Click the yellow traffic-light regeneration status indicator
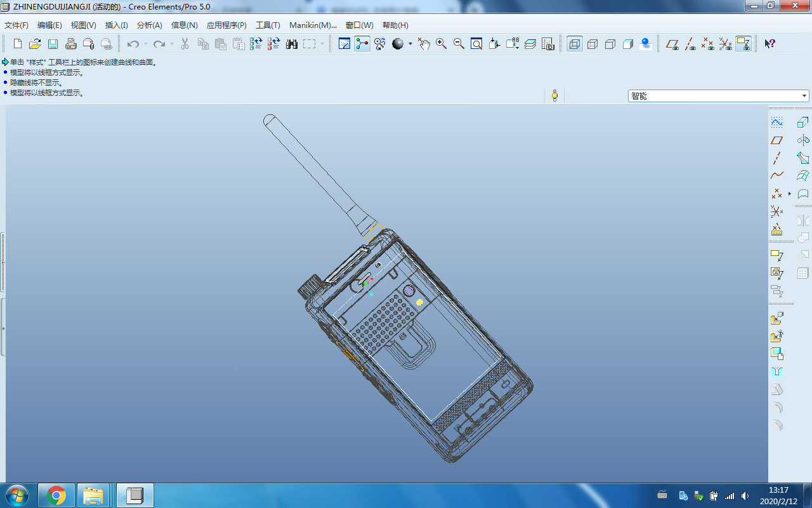The image size is (812, 508). pos(554,96)
